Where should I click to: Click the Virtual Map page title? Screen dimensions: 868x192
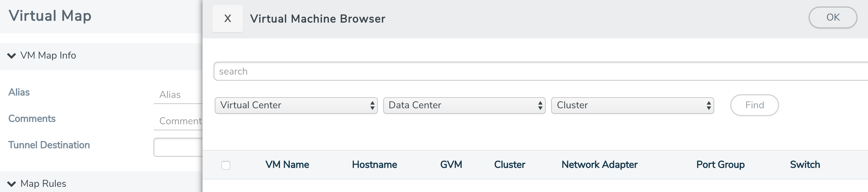pyautogui.click(x=50, y=16)
